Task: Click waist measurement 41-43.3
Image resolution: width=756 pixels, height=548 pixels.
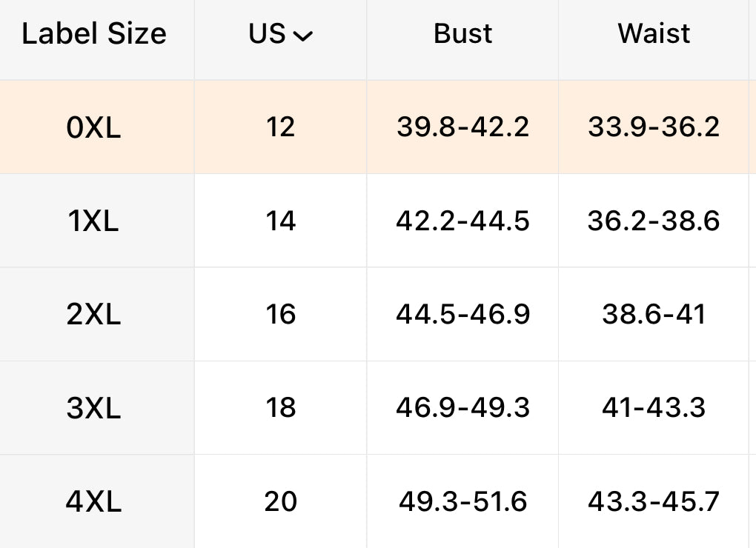Action: click(654, 407)
